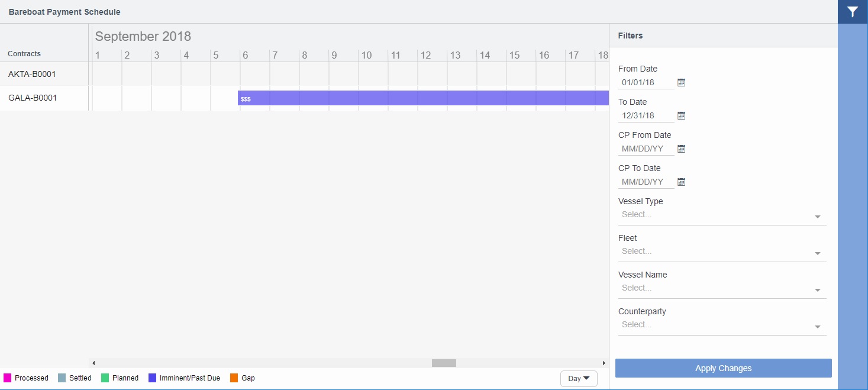Open the Counterparty dropdown

click(818, 327)
